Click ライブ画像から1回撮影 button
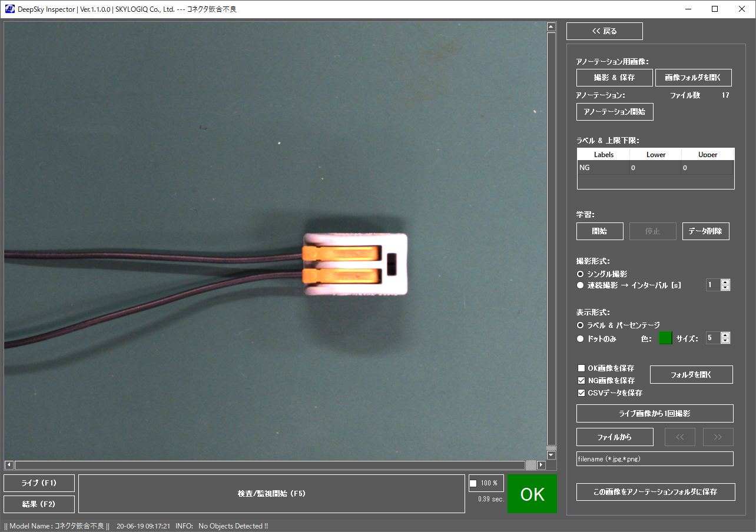 tap(655, 413)
